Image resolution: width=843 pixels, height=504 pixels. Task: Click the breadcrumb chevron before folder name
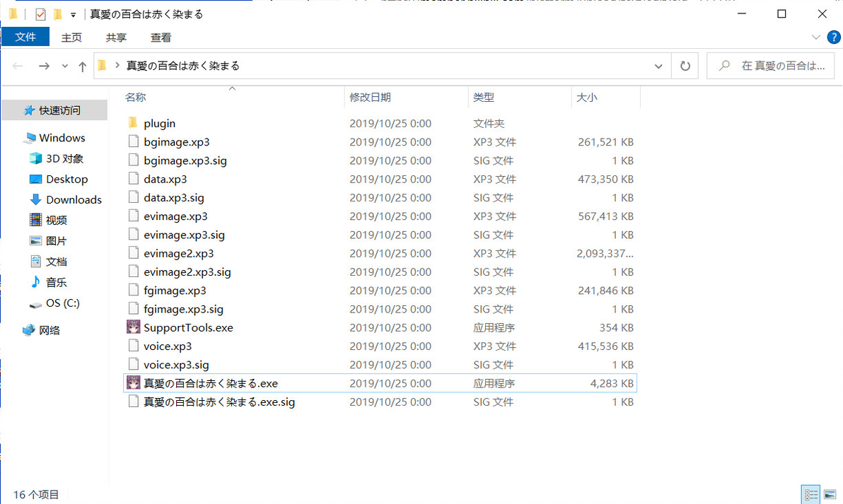[117, 66]
